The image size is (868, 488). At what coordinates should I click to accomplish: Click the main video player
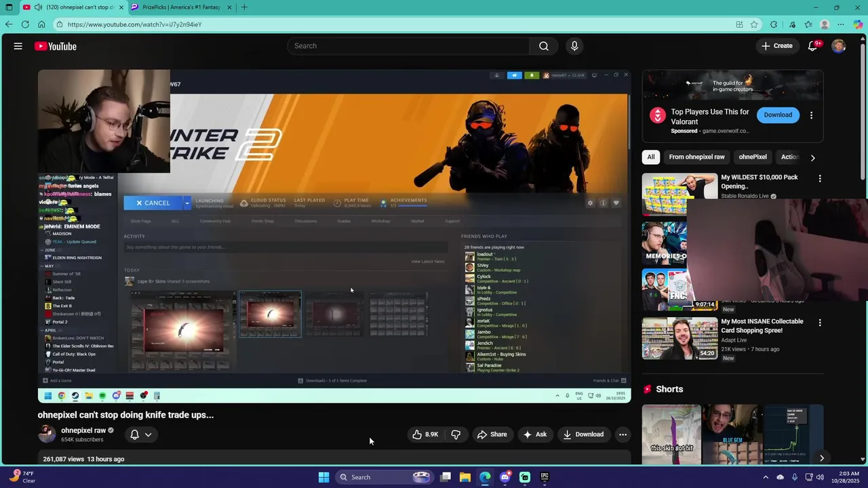(334, 237)
